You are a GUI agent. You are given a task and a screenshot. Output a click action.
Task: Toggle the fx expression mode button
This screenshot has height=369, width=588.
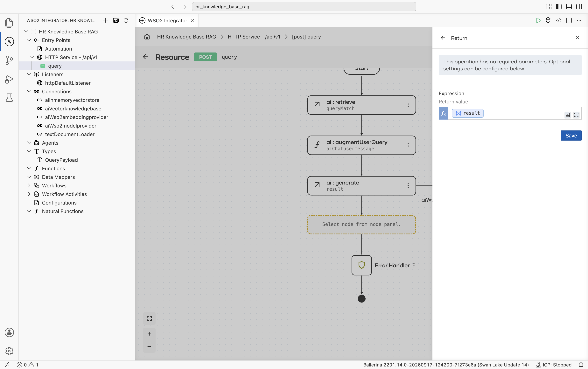443,113
